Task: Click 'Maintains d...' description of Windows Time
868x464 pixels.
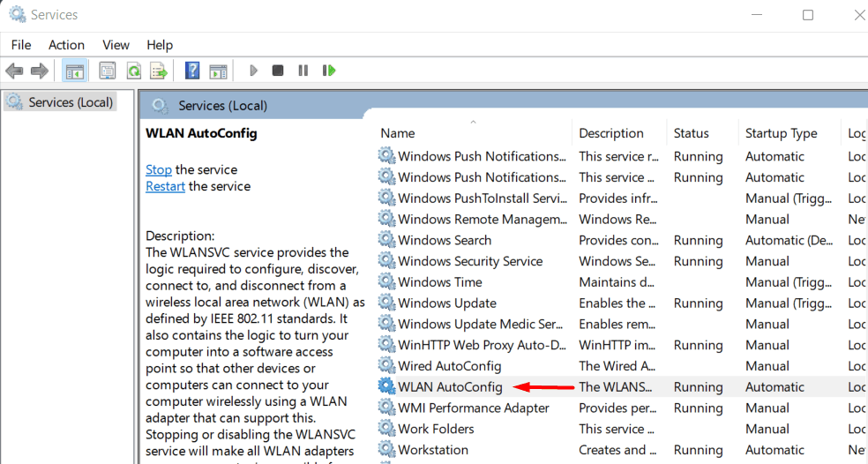Action: pyautogui.click(x=616, y=282)
